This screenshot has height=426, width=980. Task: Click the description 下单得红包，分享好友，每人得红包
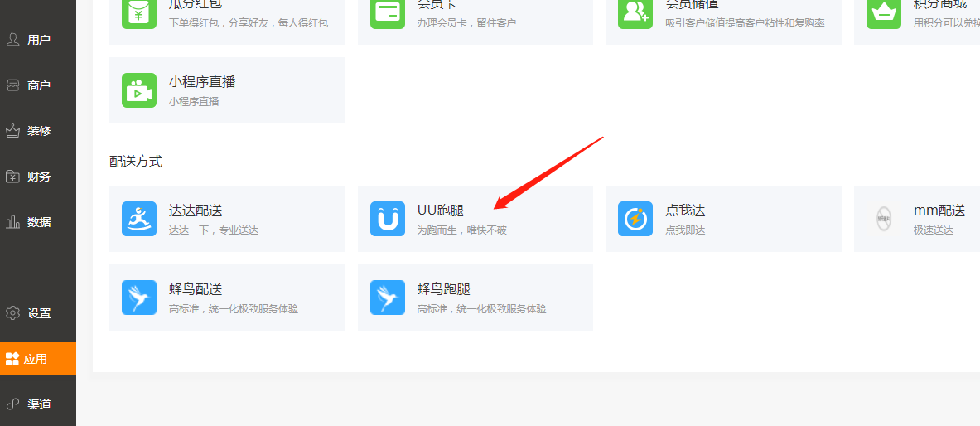249,23
